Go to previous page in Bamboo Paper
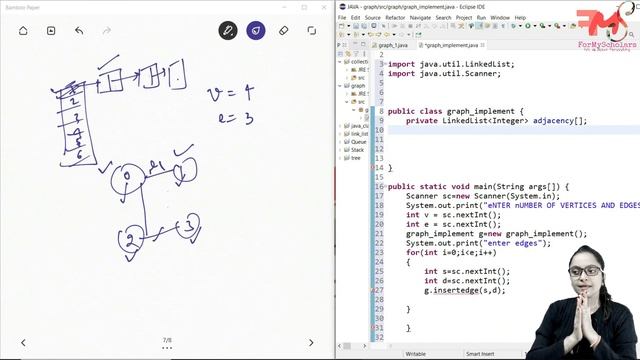 point(23,343)
